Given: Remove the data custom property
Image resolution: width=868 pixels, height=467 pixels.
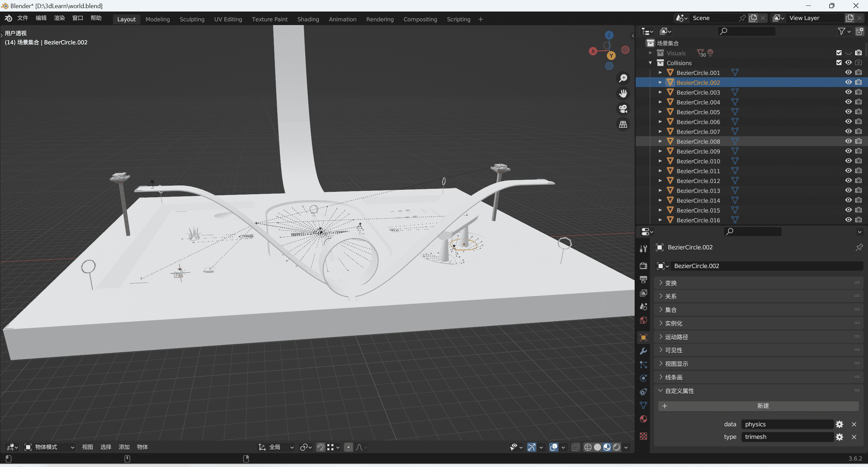Looking at the screenshot, I should click(854, 424).
